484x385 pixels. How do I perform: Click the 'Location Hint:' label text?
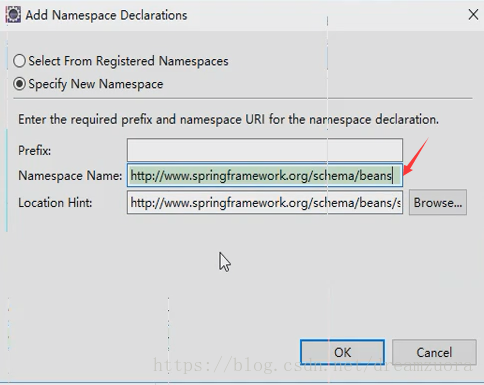(55, 203)
